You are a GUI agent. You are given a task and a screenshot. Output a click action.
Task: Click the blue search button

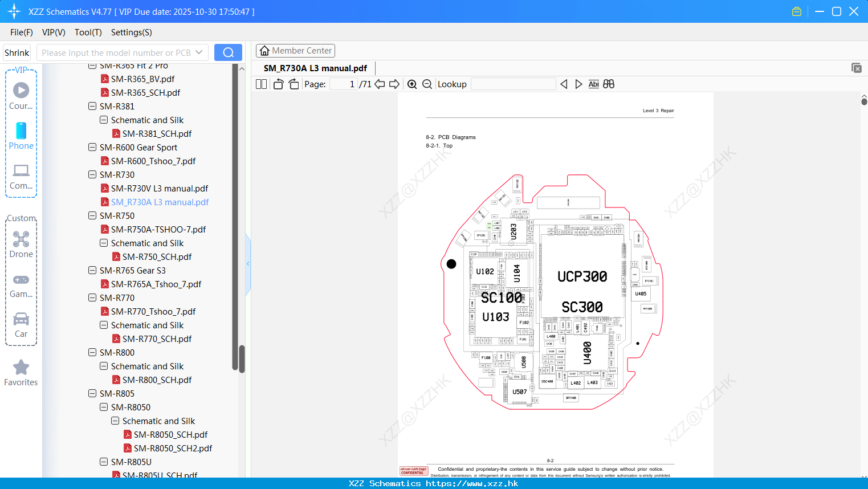click(228, 52)
